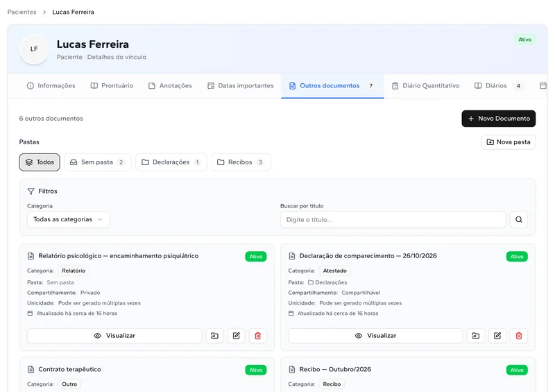Screen dimensions: 555x392
Task: Click the LF avatar
Action: 34,49
